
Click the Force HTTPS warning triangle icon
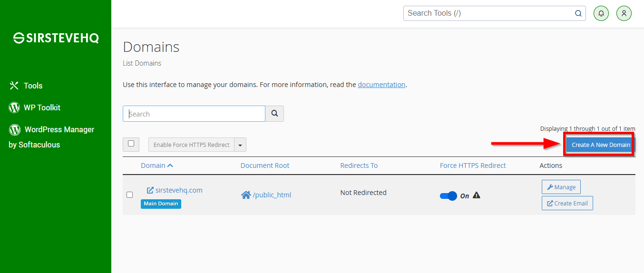click(x=477, y=195)
